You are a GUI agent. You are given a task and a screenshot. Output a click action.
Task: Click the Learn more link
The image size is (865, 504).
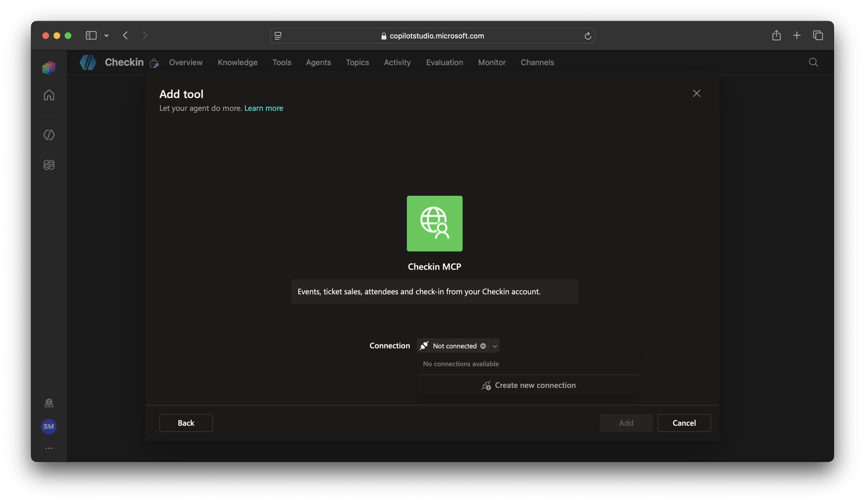tap(264, 108)
